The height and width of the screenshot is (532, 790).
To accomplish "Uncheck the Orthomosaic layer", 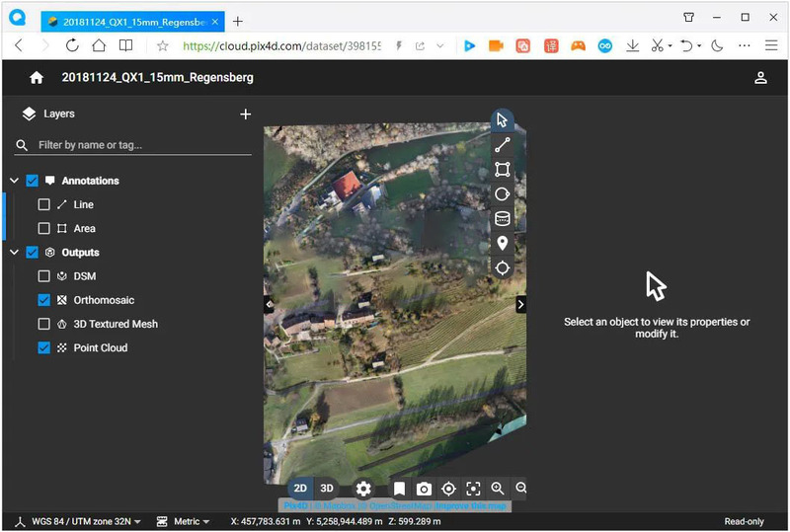I will coord(43,300).
